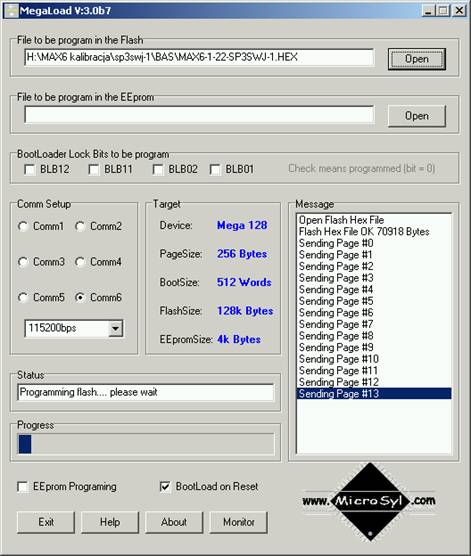Select 'Flash Hex File OK 70918 Bytes' row

(x=374, y=232)
